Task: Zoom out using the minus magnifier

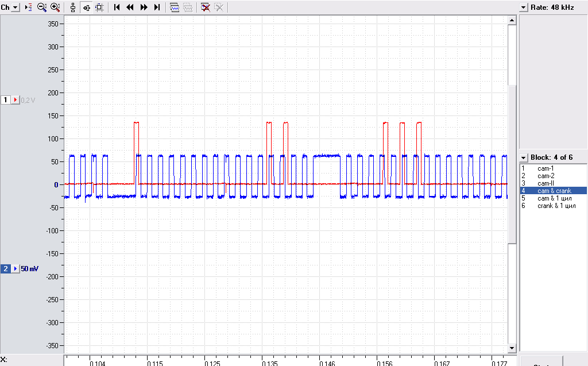Action: tap(41, 7)
